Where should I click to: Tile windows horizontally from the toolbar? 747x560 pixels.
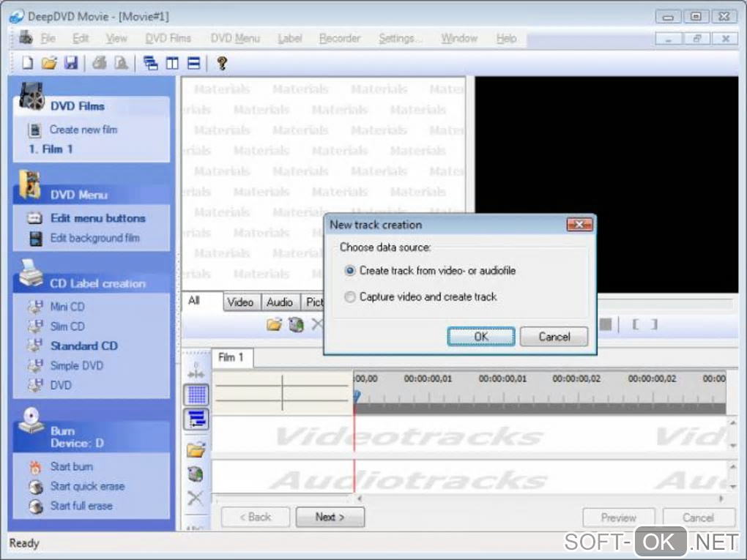[193, 63]
